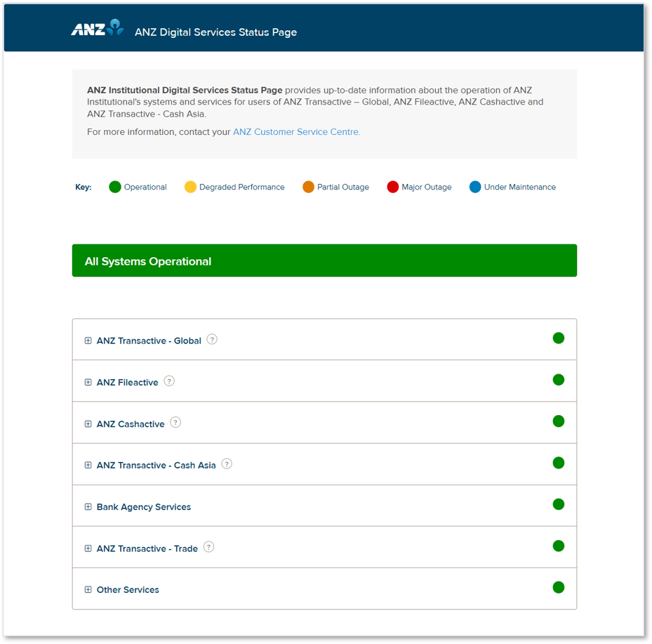
Task: Expand the ANZ Cashactive section
Action: 88,424
